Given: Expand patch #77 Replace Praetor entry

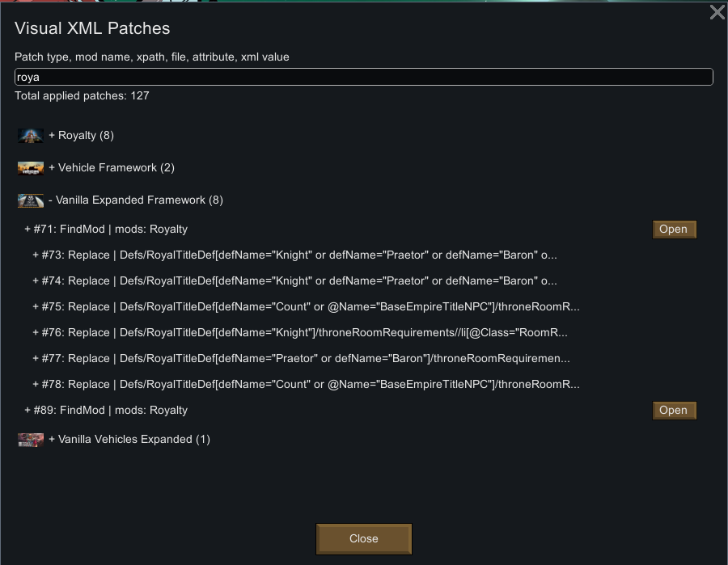Looking at the screenshot, I should click(x=301, y=359).
